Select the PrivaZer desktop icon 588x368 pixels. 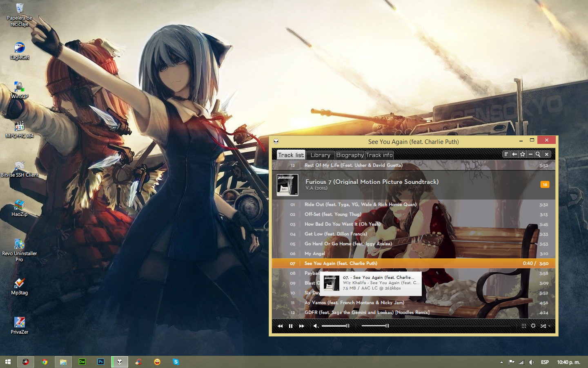pyautogui.click(x=19, y=326)
